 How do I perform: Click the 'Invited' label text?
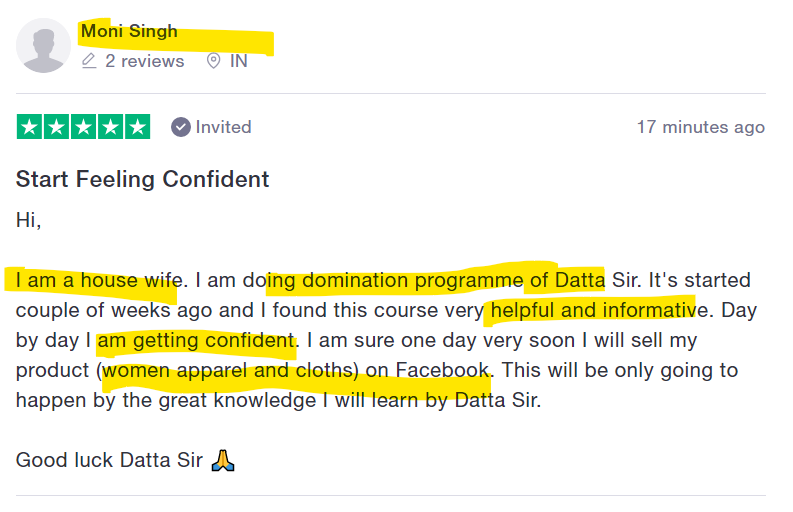(224, 127)
